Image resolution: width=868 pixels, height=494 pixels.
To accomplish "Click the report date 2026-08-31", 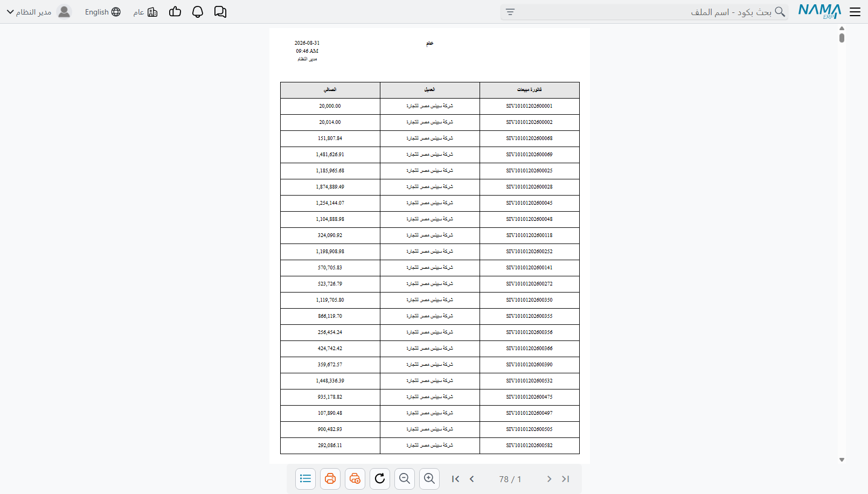I will click(307, 43).
